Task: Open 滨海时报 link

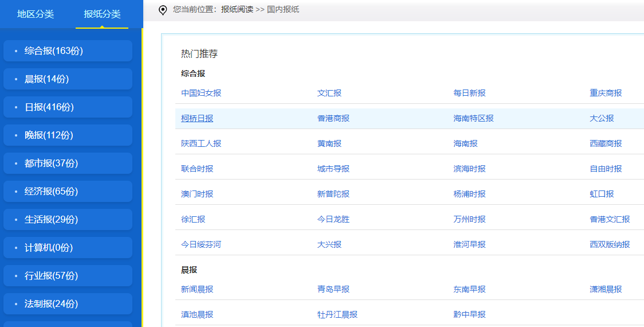Action: [x=469, y=169]
